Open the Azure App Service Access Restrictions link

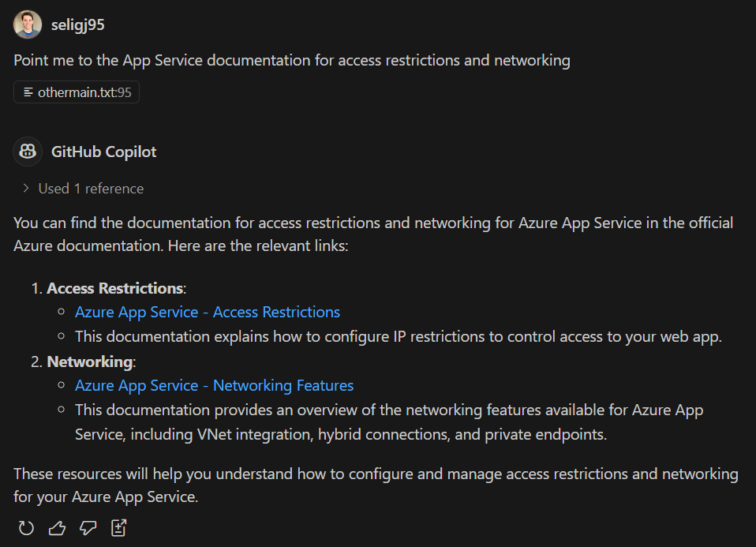tap(207, 312)
